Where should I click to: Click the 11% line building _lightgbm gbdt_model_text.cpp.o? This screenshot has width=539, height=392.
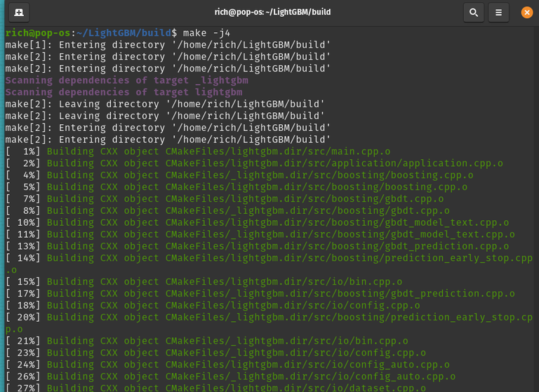click(260, 234)
